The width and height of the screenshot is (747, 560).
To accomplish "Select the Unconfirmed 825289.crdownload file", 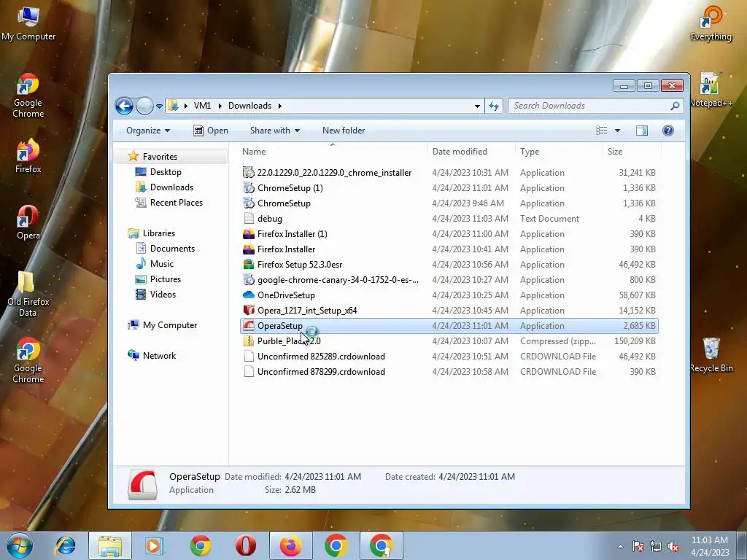I will click(x=321, y=356).
